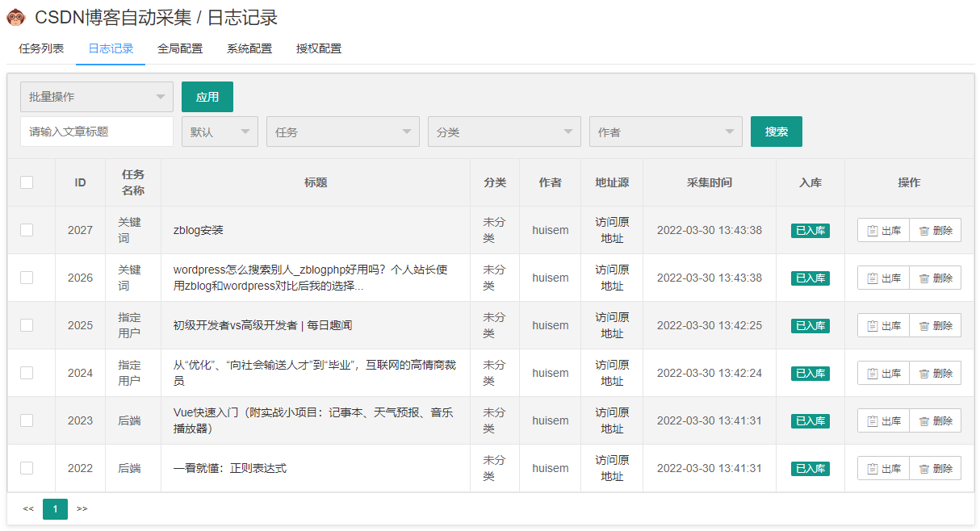Screen dimensions: 980x531
Task: Click the 应用 button
Action: (x=207, y=97)
